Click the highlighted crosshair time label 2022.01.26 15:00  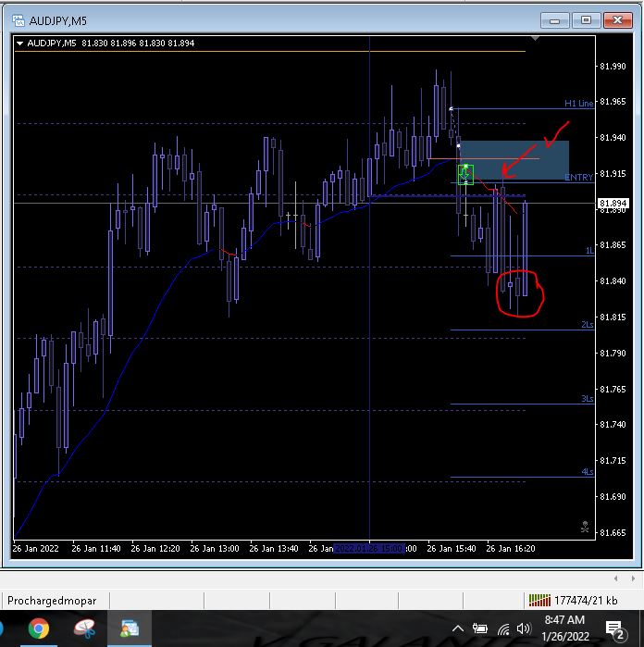point(369,548)
